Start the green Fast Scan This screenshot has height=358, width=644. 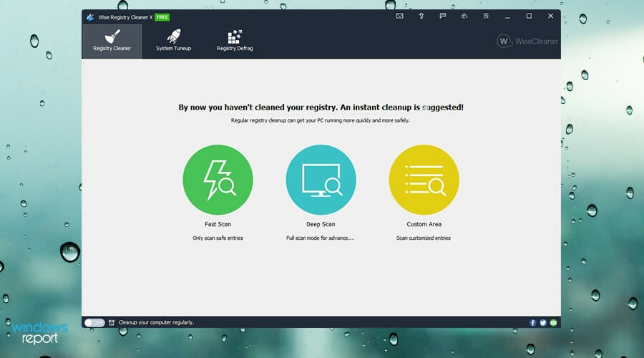(x=218, y=180)
